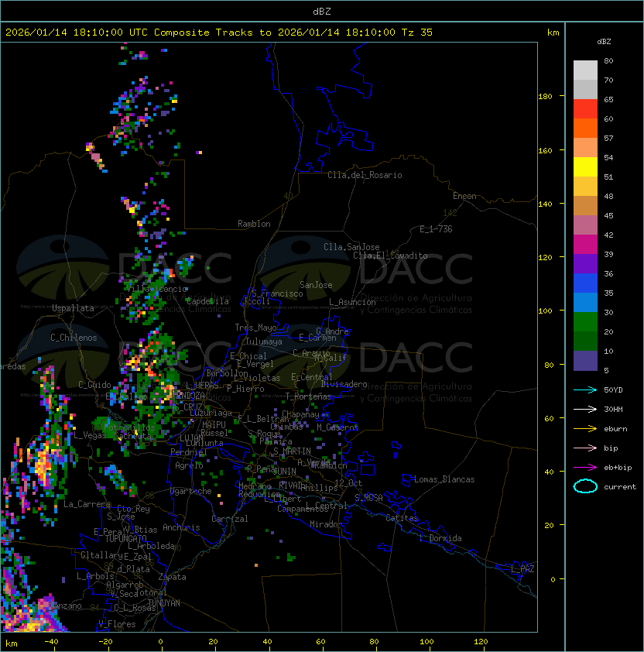Click the '180' tick on the right axis

point(545,97)
